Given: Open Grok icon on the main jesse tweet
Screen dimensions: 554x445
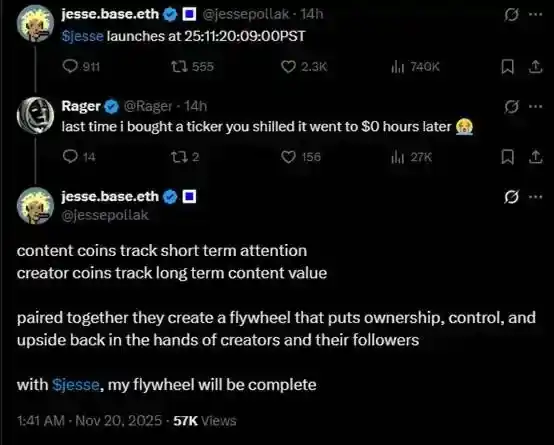Looking at the screenshot, I should tap(511, 197).
